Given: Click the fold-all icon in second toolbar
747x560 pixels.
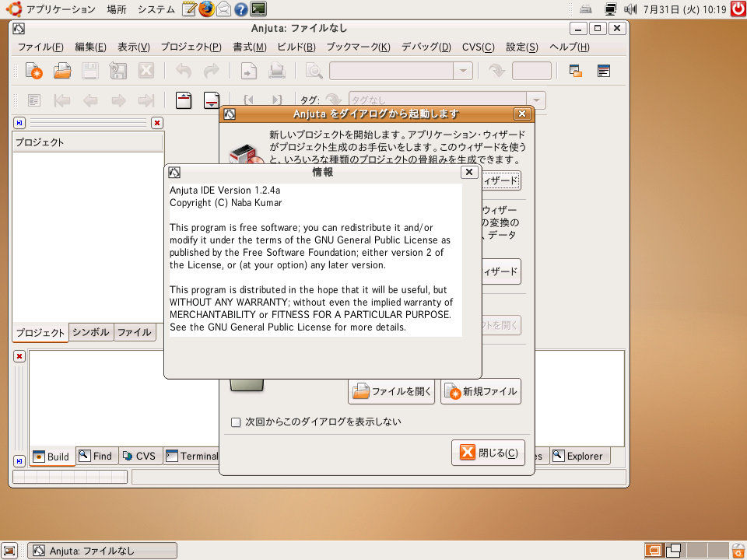Looking at the screenshot, I should (184, 100).
